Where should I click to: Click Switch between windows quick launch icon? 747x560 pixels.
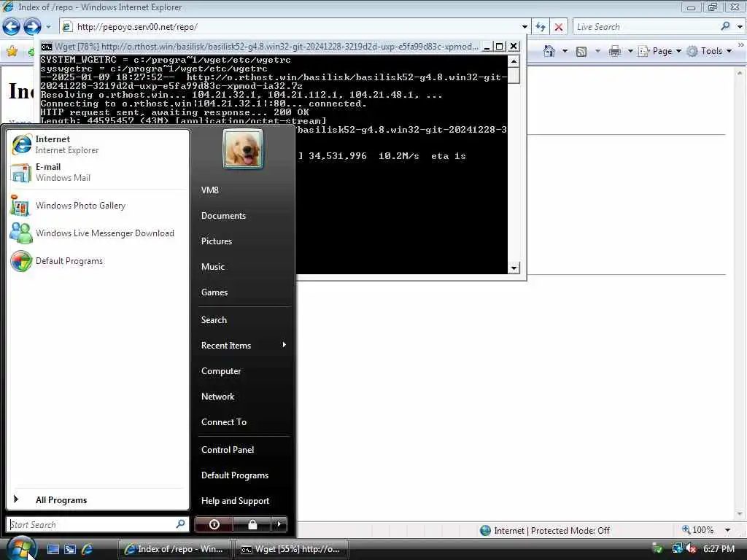tap(70, 549)
